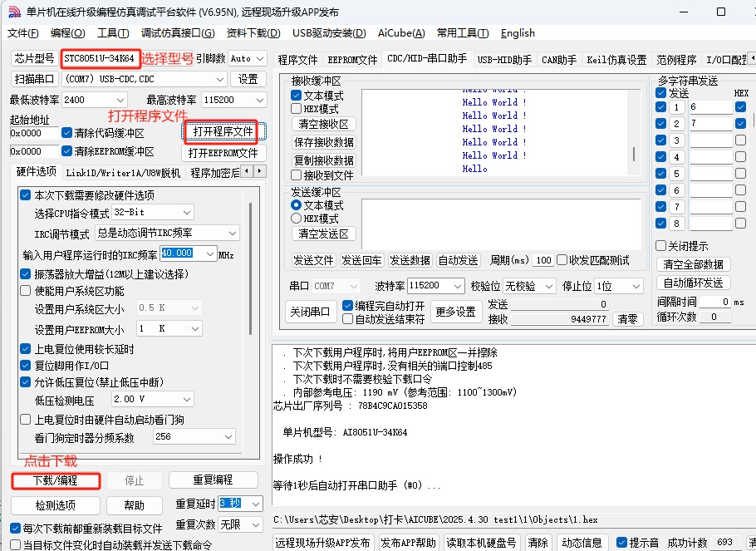Click the right tab-scroll arrow beside 程序加密后
Image resolution: width=756 pixels, height=551 pixels.
click(x=260, y=171)
